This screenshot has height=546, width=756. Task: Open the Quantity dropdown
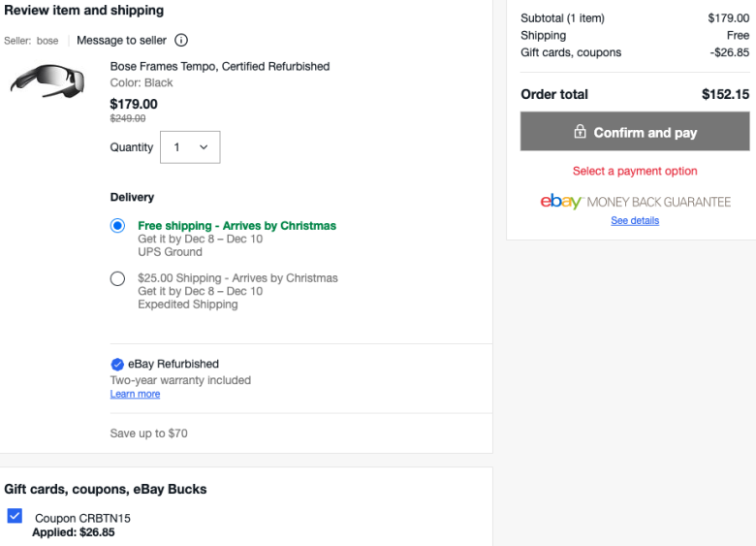(190, 147)
